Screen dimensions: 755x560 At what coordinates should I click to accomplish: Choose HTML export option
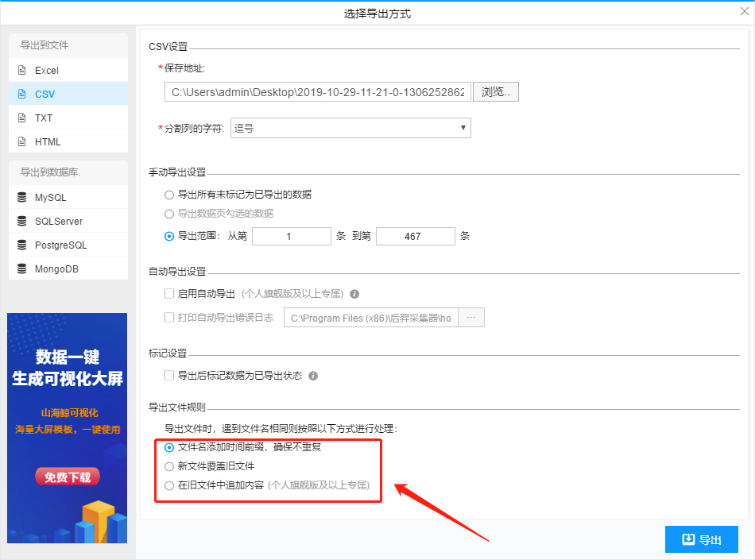coord(68,141)
